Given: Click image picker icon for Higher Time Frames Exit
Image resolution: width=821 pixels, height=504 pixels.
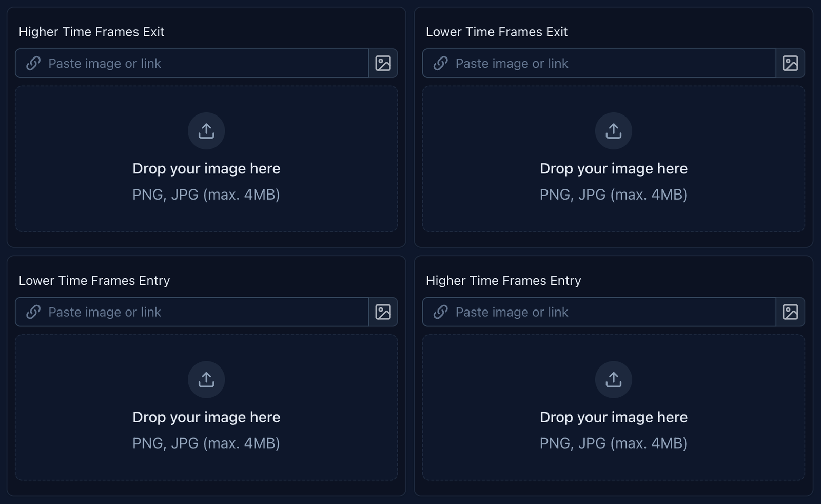Looking at the screenshot, I should [383, 63].
